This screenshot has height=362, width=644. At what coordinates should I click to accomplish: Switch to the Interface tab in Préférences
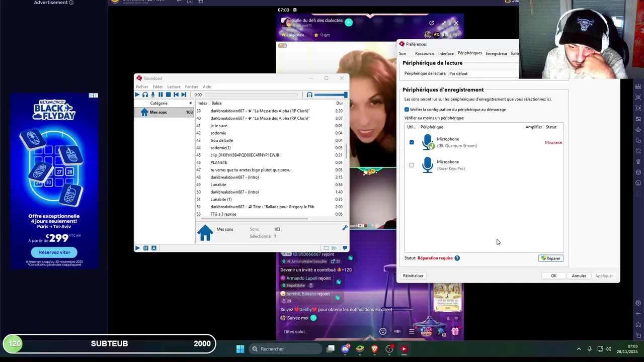tap(446, 53)
